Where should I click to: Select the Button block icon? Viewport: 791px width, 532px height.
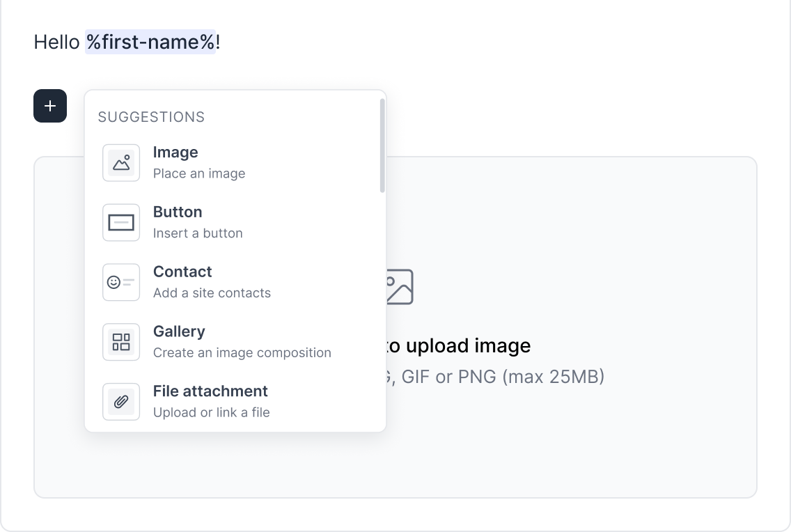tap(121, 222)
